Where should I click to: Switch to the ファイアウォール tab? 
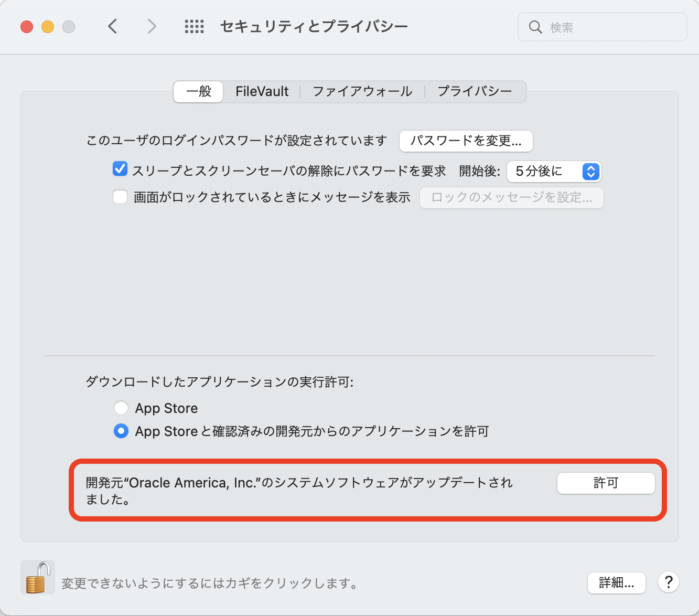(x=362, y=91)
